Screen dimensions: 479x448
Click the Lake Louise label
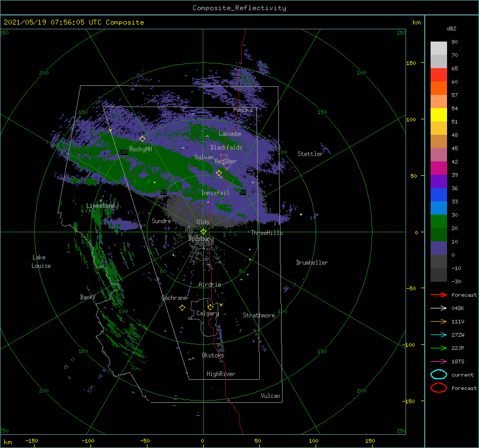[41, 262]
